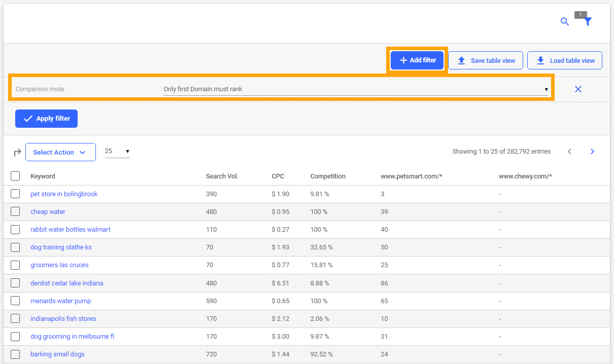
Task: Remove the Comparison mode filter row
Action: pos(578,89)
